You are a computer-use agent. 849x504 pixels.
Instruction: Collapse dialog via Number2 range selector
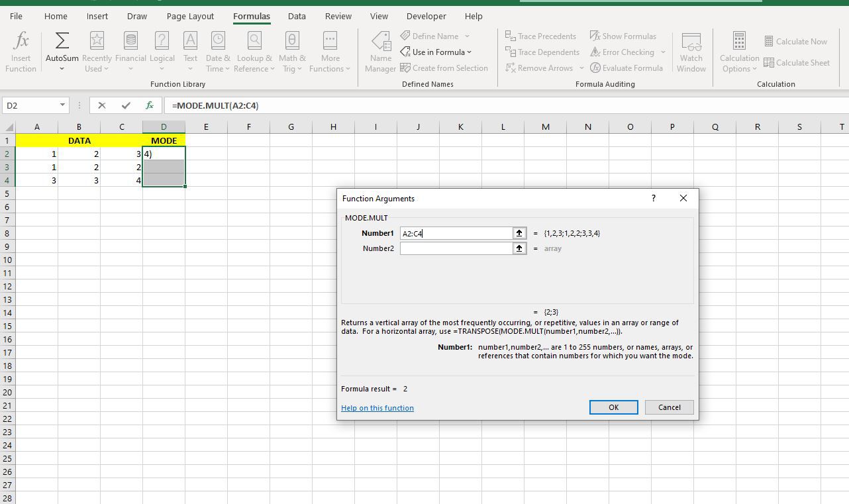(519, 248)
